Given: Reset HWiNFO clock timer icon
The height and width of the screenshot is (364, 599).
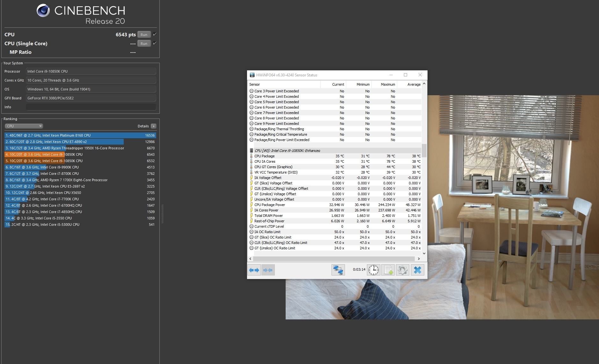Looking at the screenshot, I should tap(373, 270).
